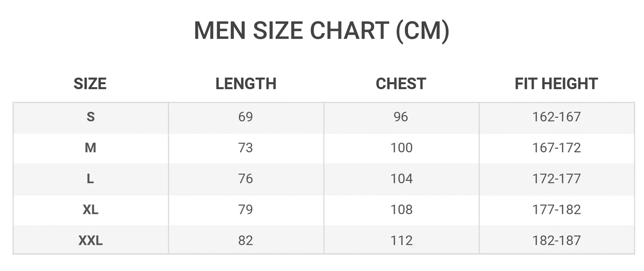
Task: Click the M size row label
Action: pyautogui.click(x=91, y=148)
